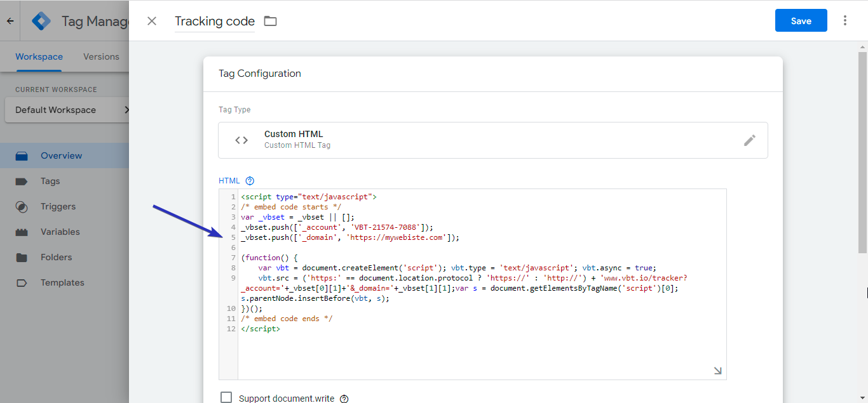This screenshot has width=868, height=403.
Task: Click the Tag Configuration heading
Action: pos(260,74)
